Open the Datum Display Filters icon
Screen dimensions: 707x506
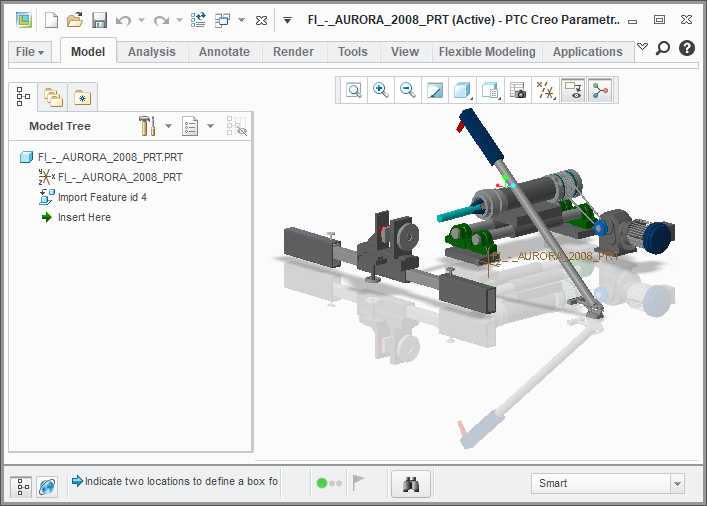point(546,90)
